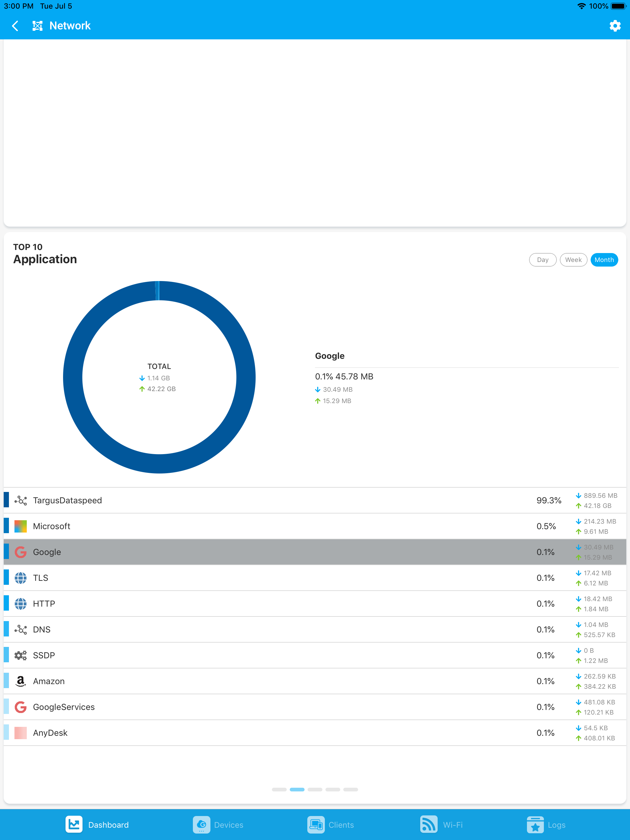Screen dimensions: 630x840
Task: Click the TLS globe icon
Action: pos(21,578)
